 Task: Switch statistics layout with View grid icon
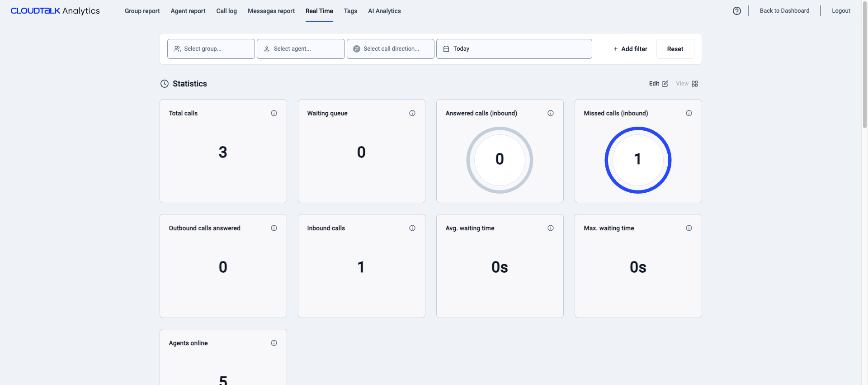pyautogui.click(x=694, y=84)
